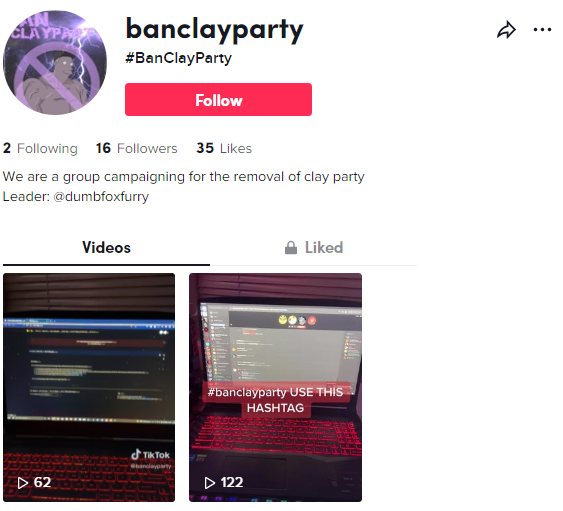Click the banclayparty profile avatar
Screen dimensions: 563x511
point(55,62)
